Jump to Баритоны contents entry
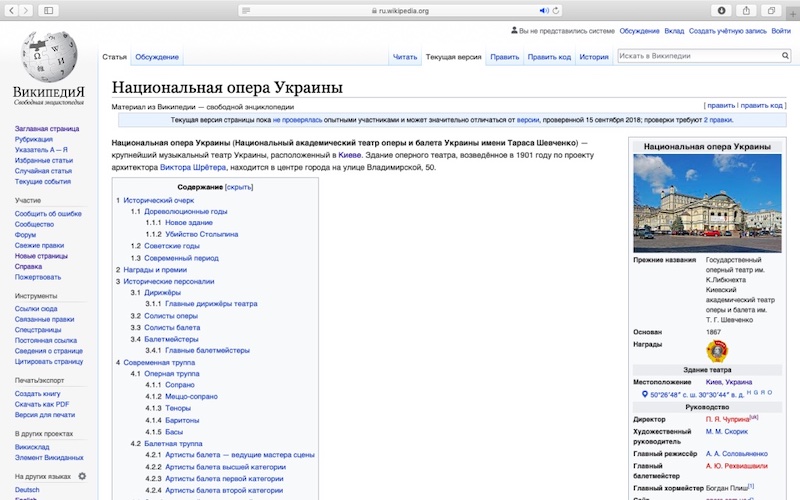Screen dimensions: 800x500 pyautogui.click(x=182, y=420)
